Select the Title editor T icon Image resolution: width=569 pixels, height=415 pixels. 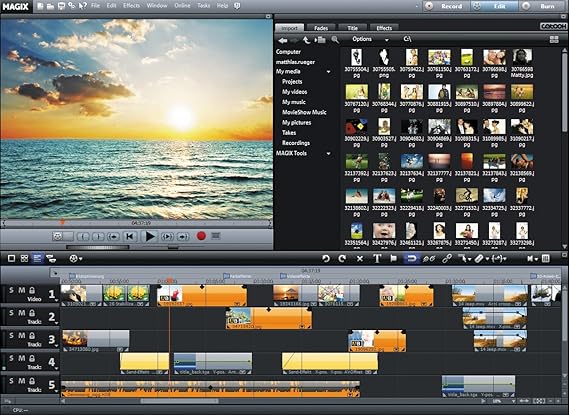click(x=377, y=258)
